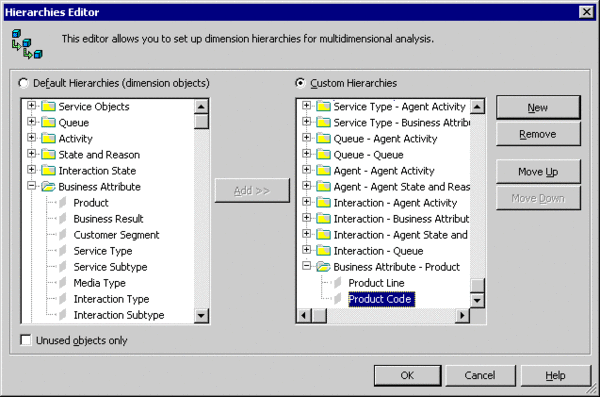Click the horizontal scrollbar right arrow
Image resolution: width=600 pixels, height=397 pixels.
(x=462, y=316)
